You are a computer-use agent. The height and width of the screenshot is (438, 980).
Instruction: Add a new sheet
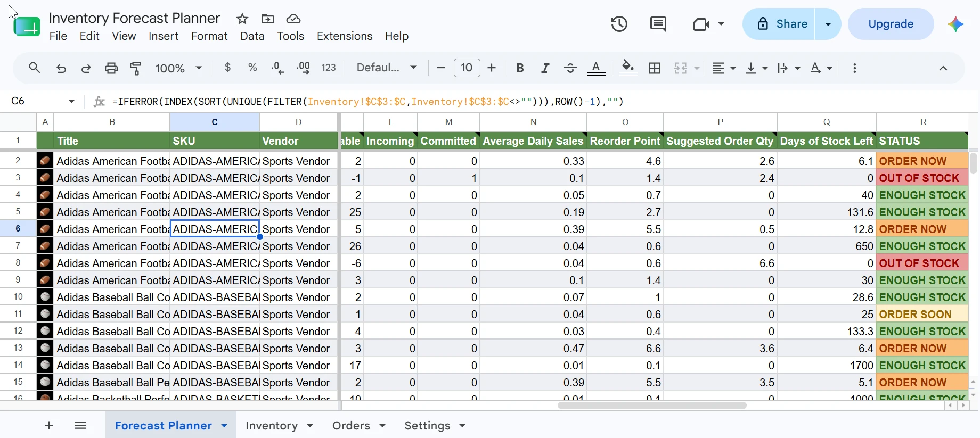49,425
